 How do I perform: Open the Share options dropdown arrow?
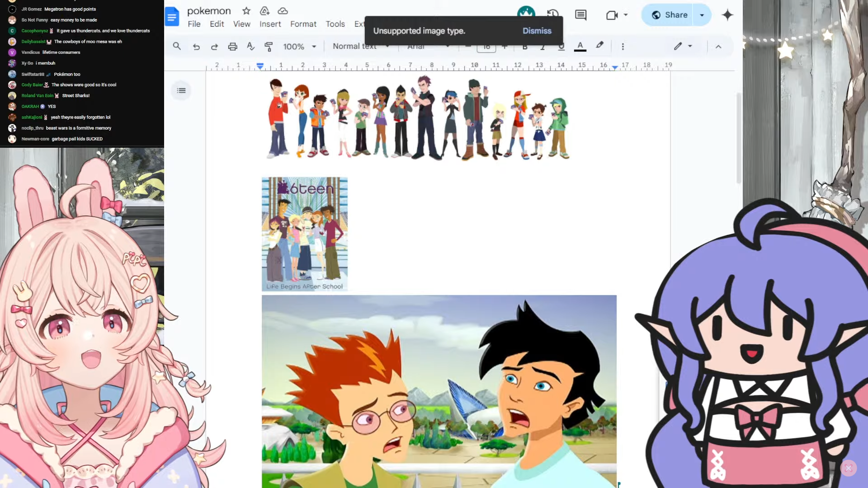point(702,15)
